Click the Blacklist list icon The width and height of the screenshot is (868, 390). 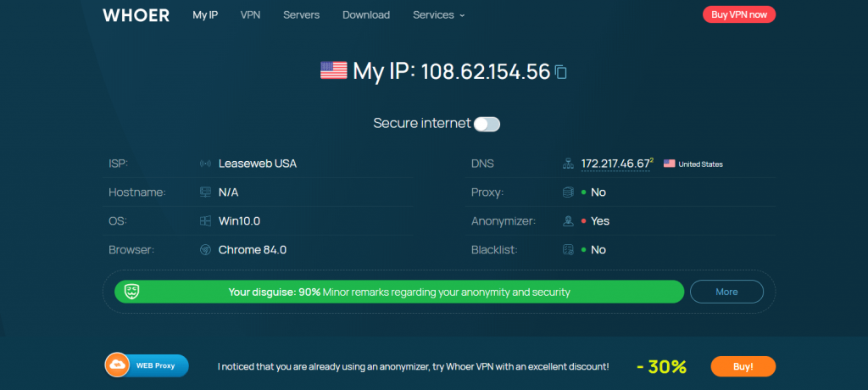point(567,250)
